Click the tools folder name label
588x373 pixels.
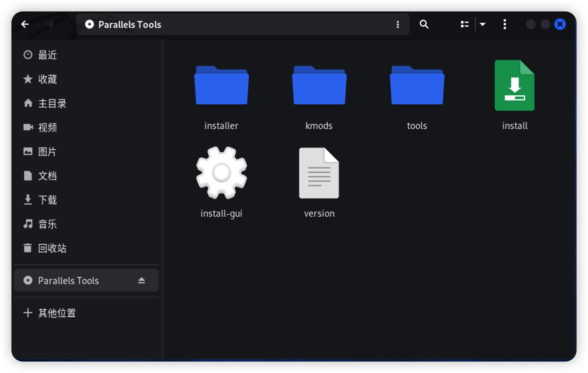pos(417,126)
